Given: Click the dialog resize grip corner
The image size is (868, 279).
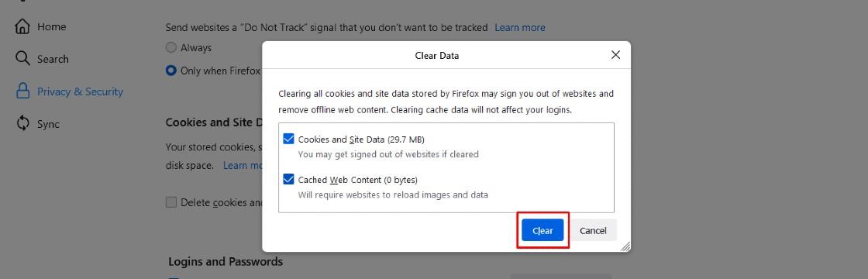Looking at the screenshot, I should pos(625,246).
